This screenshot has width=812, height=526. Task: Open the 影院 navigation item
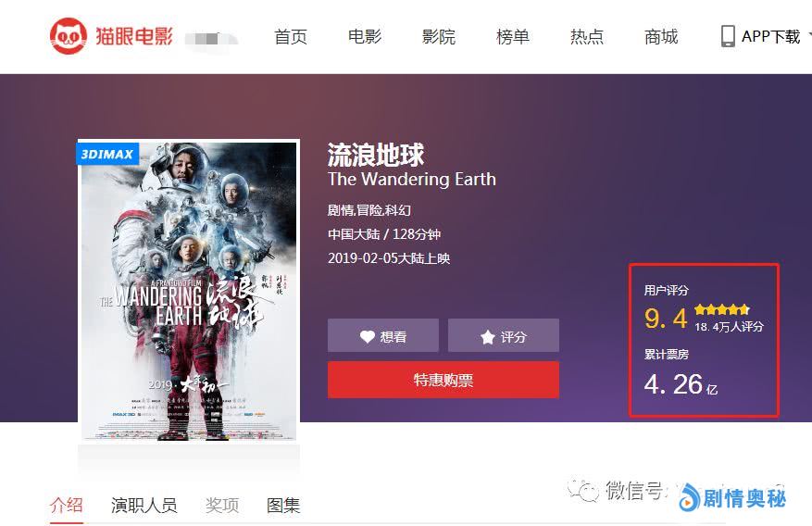click(x=439, y=36)
